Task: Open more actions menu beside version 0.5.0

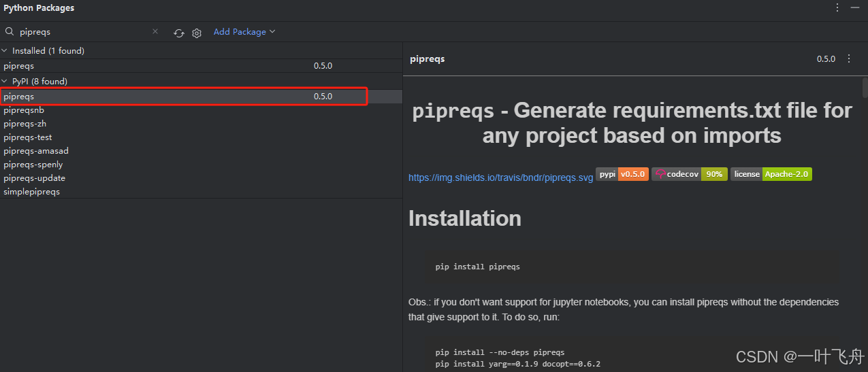Action: (x=848, y=59)
